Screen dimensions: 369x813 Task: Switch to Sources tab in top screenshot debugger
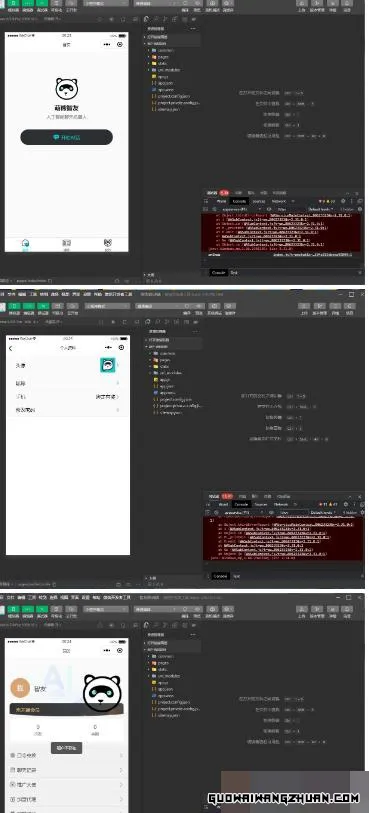coord(259,201)
